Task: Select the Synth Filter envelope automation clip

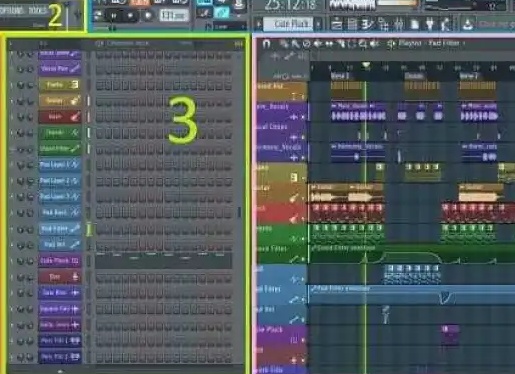Action: [412, 254]
